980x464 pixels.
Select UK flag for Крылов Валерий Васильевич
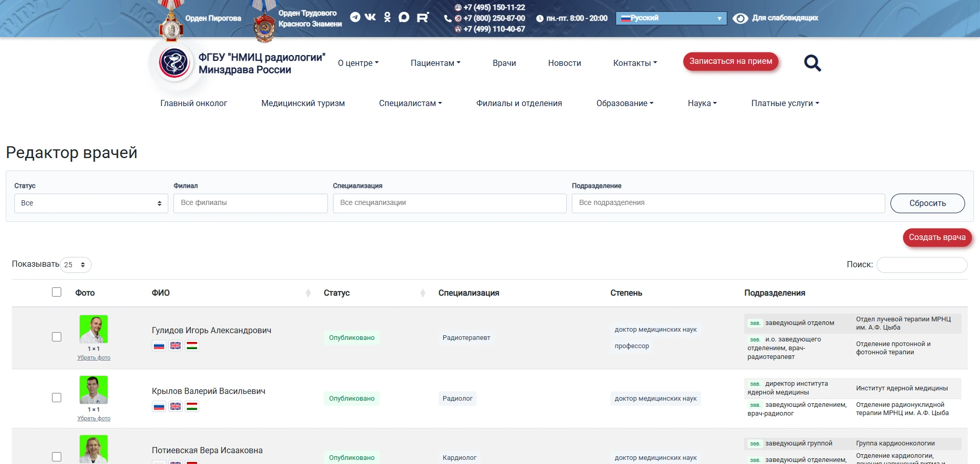[x=176, y=406]
